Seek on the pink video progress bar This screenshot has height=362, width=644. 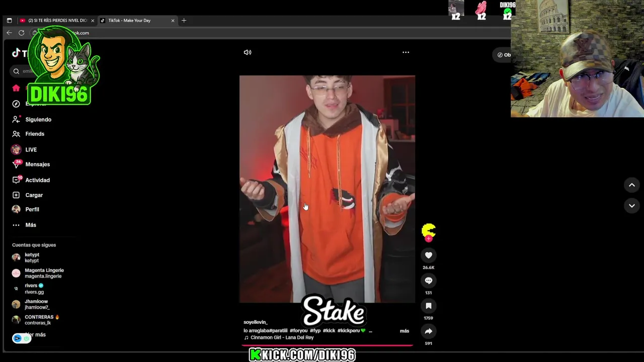point(327,345)
